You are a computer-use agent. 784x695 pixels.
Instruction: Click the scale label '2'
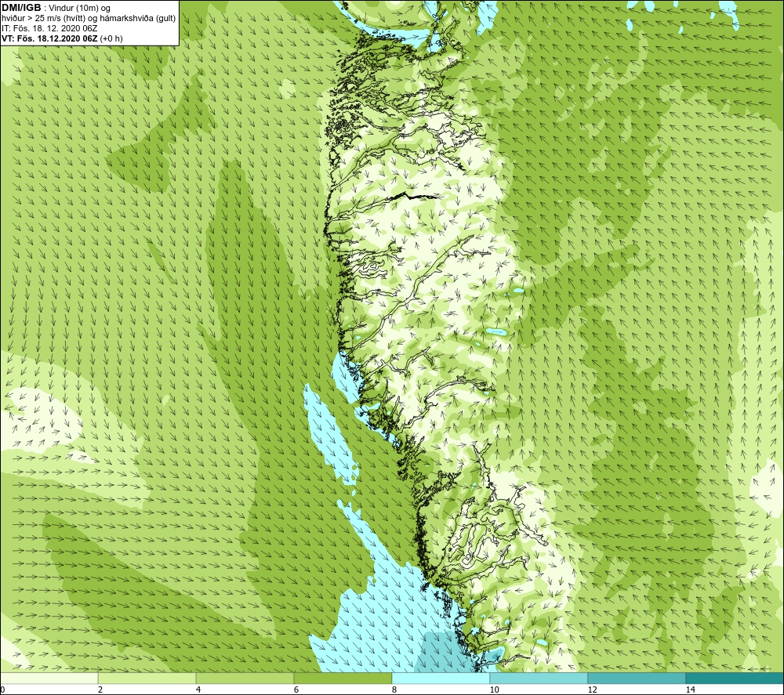(x=100, y=690)
